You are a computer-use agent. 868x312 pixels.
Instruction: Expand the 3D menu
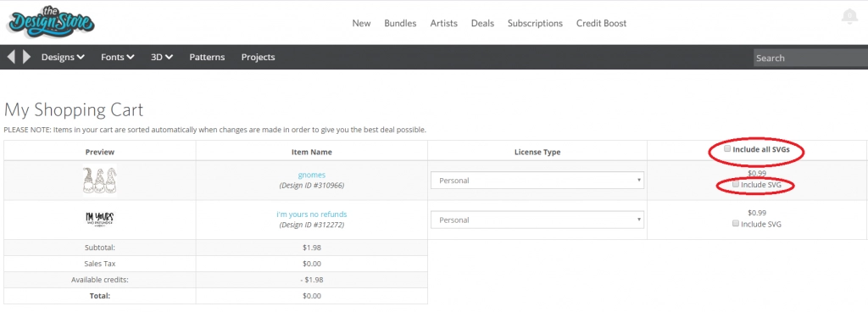162,57
